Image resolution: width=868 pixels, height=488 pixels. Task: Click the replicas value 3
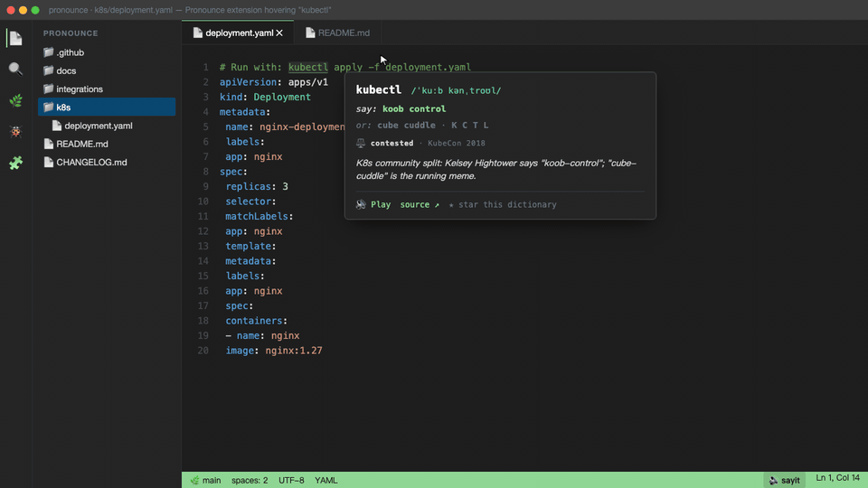(285, 186)
